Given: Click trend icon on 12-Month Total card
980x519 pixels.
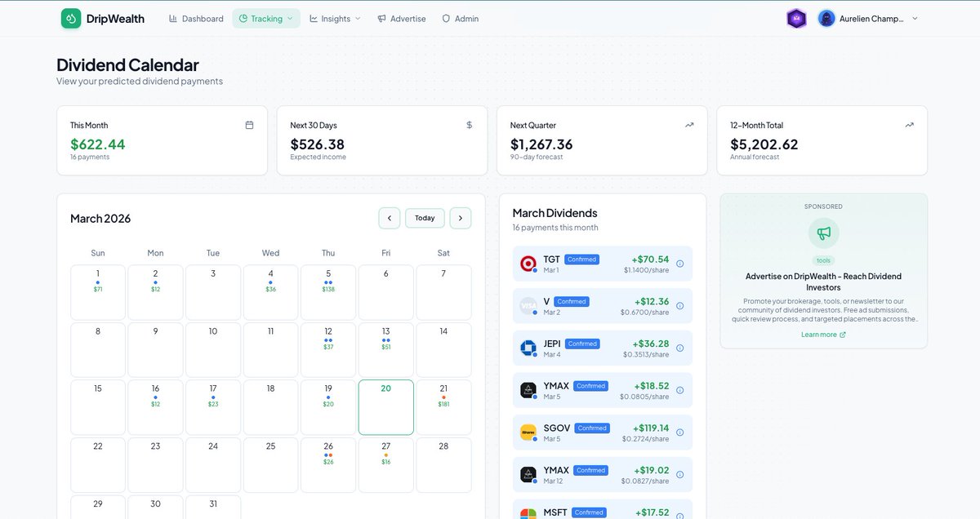Looking at the screenshot, I should [x=909, y=125].
